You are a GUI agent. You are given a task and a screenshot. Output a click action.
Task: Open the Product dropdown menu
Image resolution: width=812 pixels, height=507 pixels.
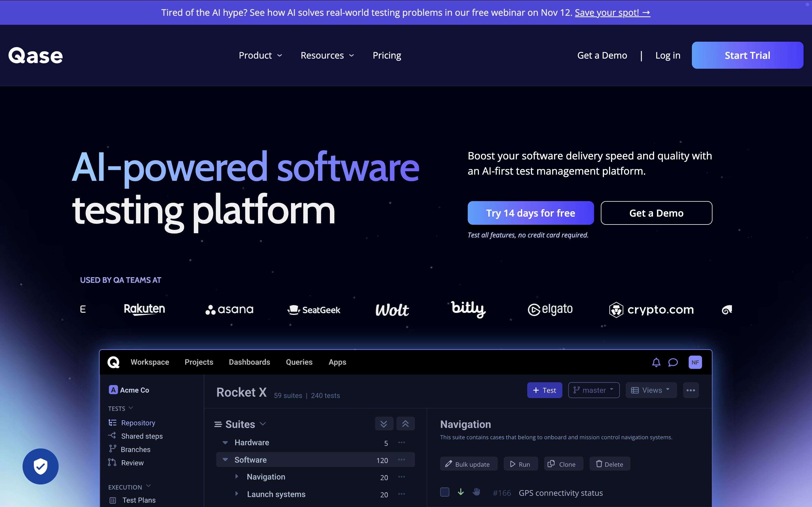tap(261, 55)
